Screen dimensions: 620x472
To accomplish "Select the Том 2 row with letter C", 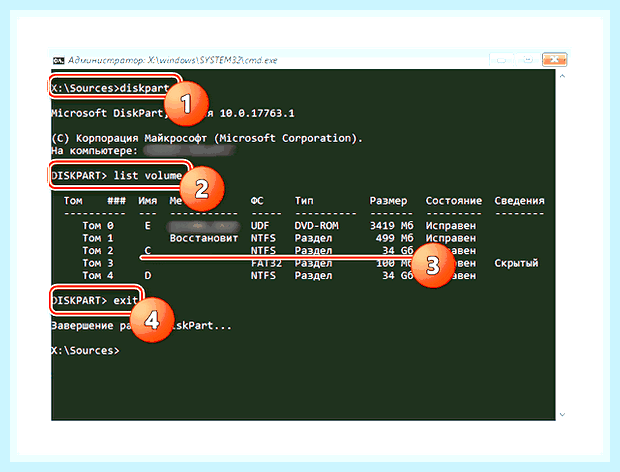I will 279,251.
